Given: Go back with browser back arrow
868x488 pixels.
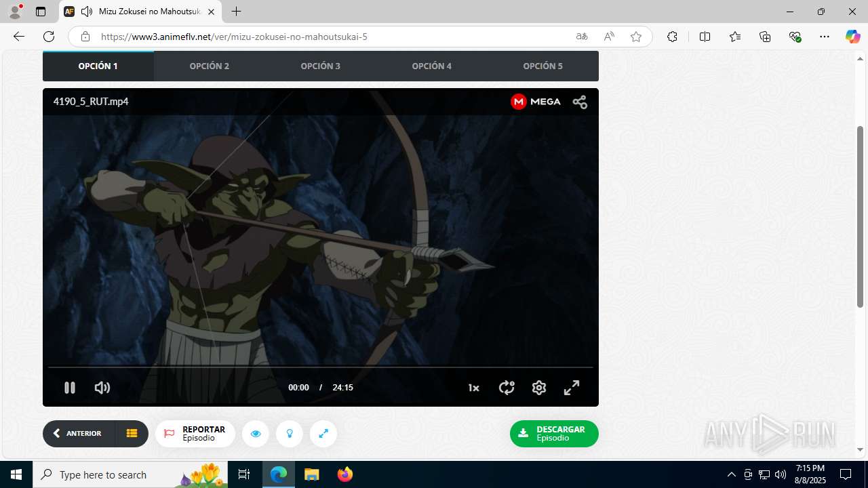Looking at the screenshot, I should click(19, 37).
